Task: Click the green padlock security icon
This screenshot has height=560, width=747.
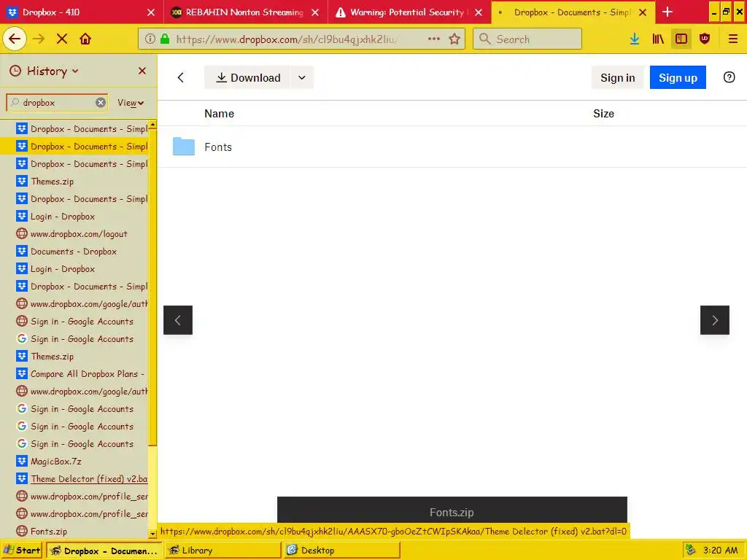Action: click(x=165, y=39)
